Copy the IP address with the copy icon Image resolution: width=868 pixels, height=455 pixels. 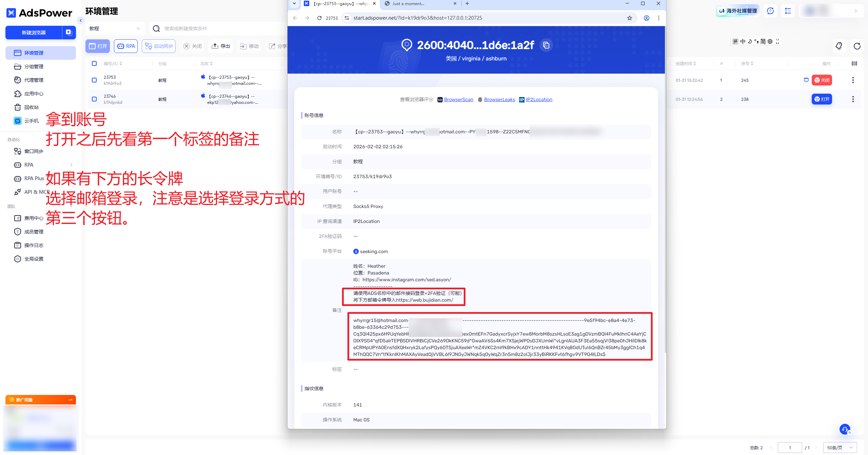546,45
